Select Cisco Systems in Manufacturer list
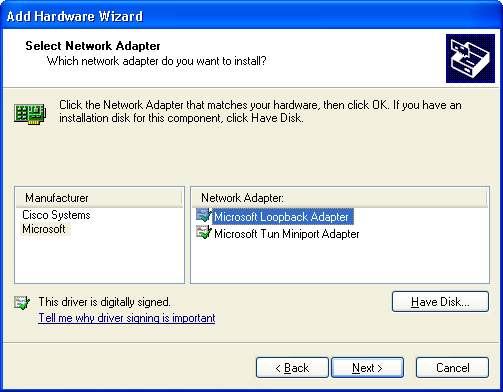This screenshot has height=392, width=503. coord(56,215)
